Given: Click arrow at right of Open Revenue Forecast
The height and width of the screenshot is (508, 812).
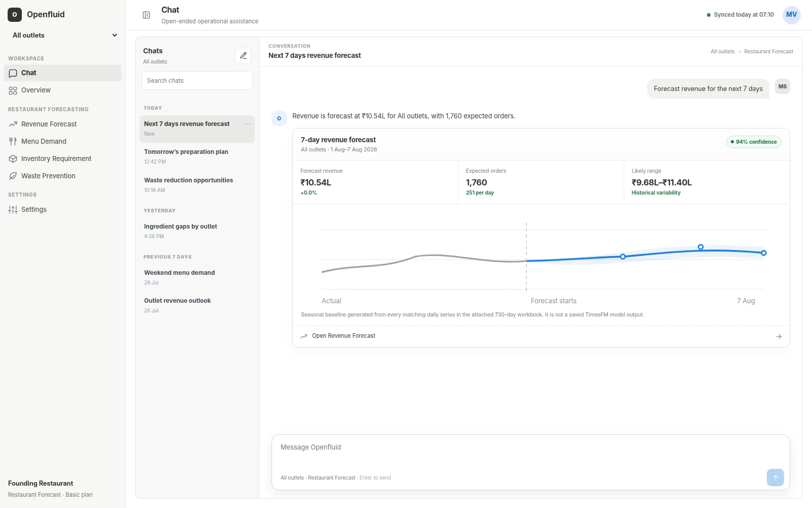Looking at the screenshot, I should (x=779, y=336).
